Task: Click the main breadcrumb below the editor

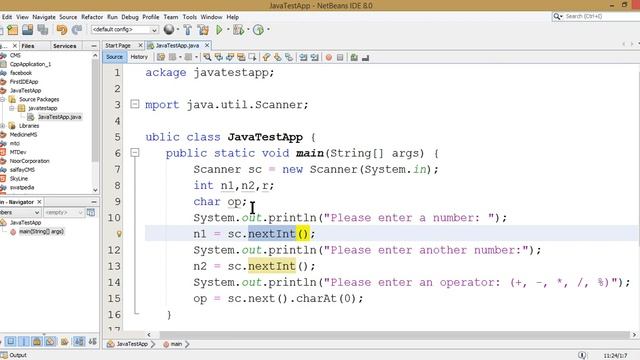Action: pos(173,344)
